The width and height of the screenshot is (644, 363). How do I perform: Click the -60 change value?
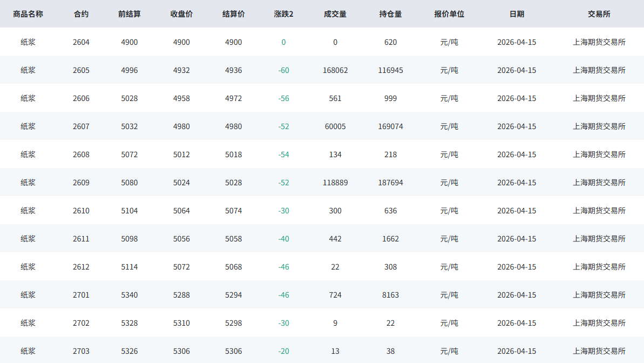point(283,70)
